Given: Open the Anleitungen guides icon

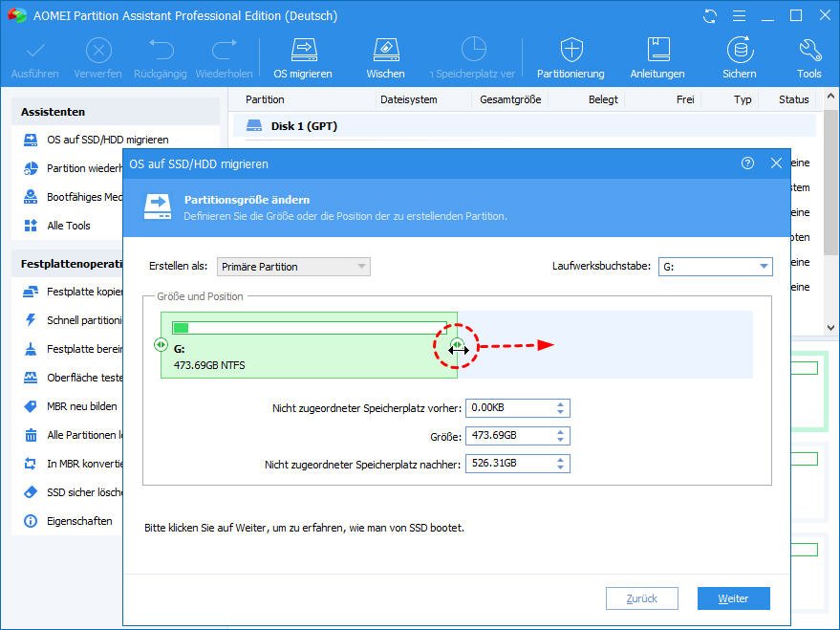Looking at the screenshot, I should click(657, 58).
